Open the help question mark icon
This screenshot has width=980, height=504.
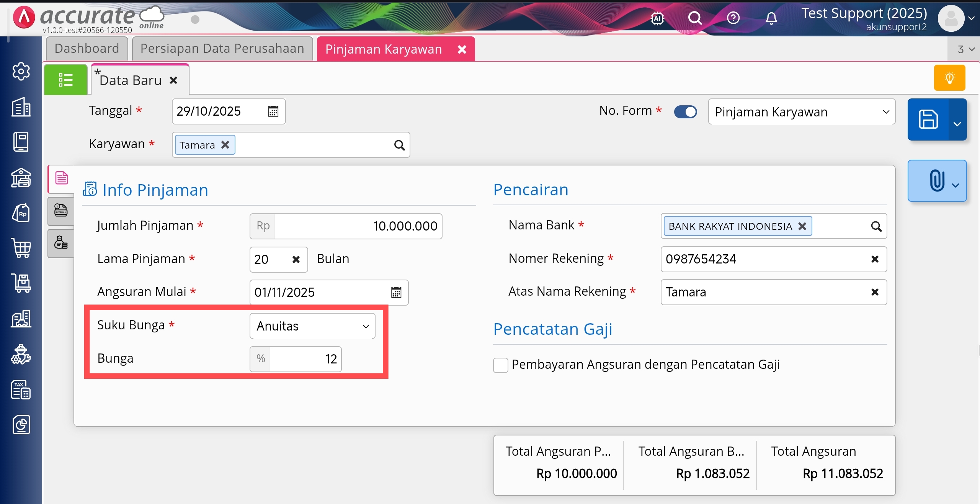click(733, 18)
